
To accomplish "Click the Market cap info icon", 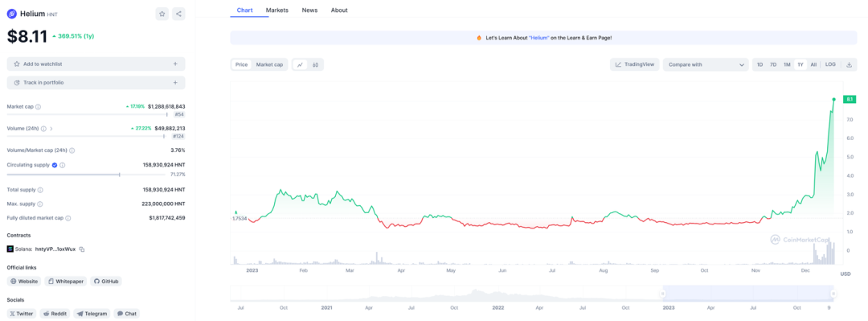I will (39, 106).
